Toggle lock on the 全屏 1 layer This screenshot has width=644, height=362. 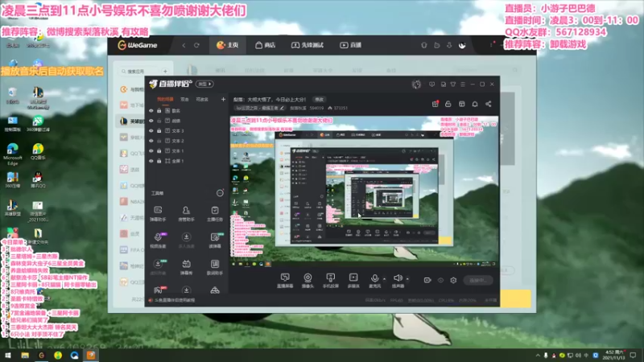click(x=159, y=162)
